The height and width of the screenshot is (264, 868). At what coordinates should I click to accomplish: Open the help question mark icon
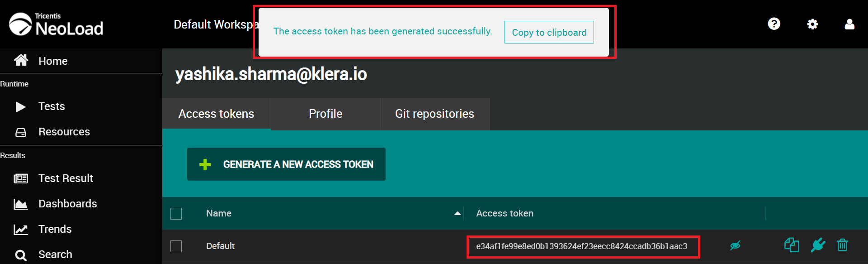pos(774,24)
